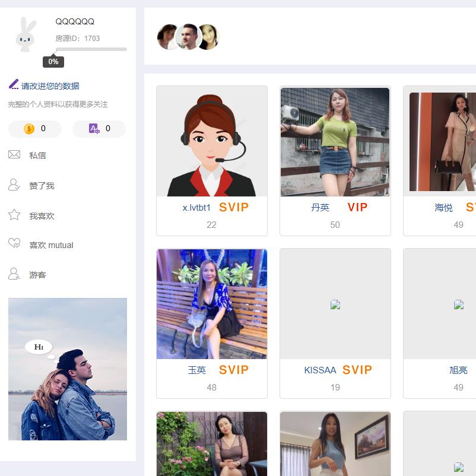Click age 19 under KISSAA
The height and width of the screenshot is (476, 476).
pyautogui.click(x=335, y=388)
